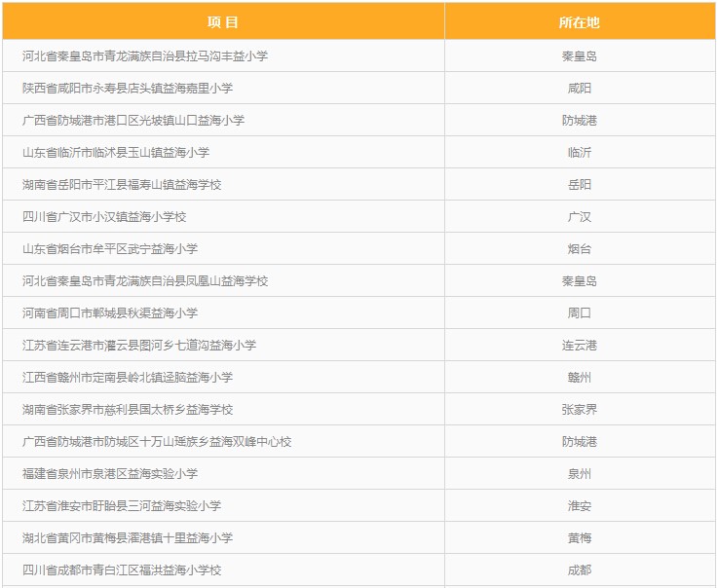The width and height of the screenshot is (718, 588).
Task: Select the 拉马沟丰益小学 project row text
Action: [145, 55]
